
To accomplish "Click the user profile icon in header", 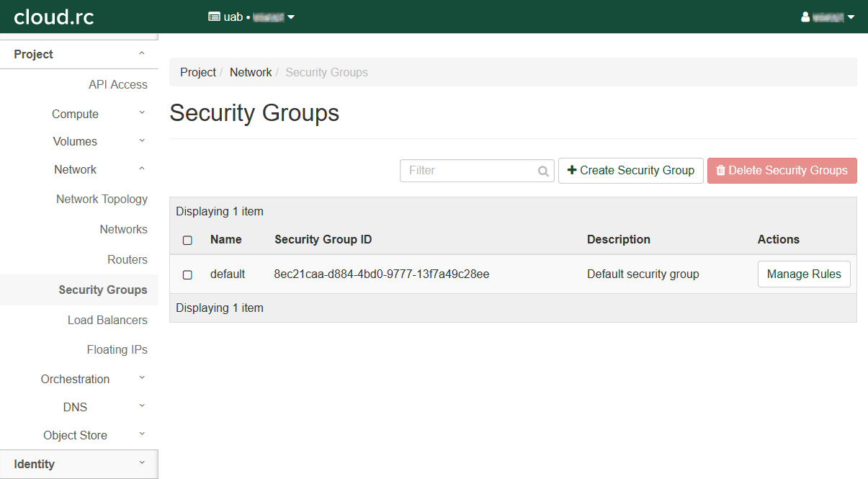I will click(805, 17).
